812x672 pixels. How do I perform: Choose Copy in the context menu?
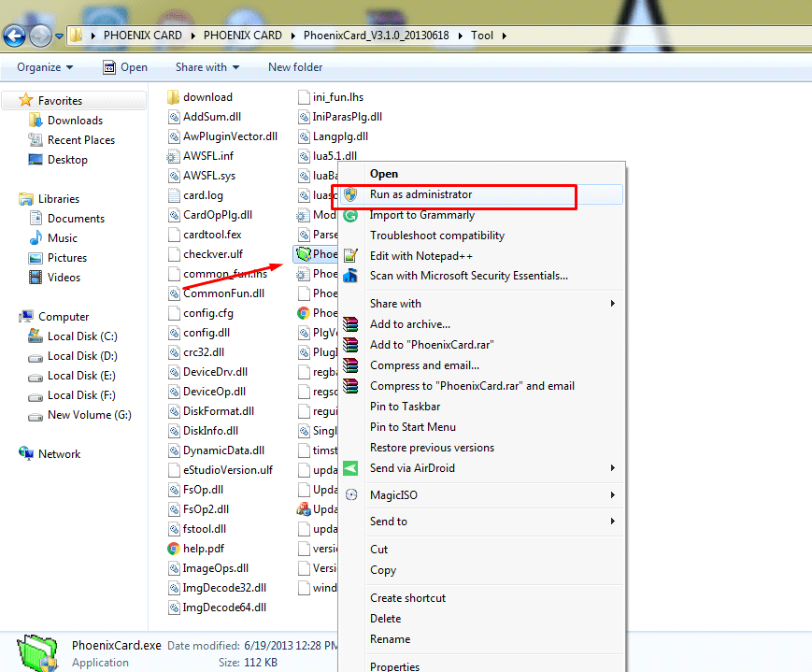tap(383, 570)
